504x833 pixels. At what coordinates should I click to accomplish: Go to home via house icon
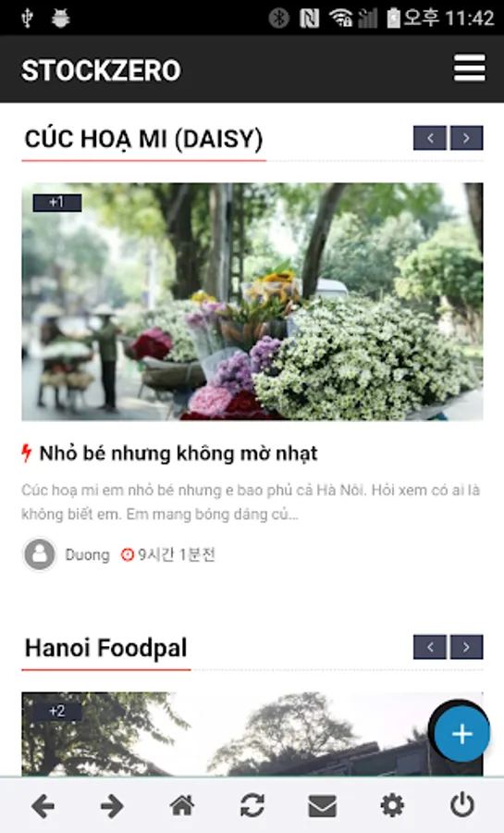182,805
